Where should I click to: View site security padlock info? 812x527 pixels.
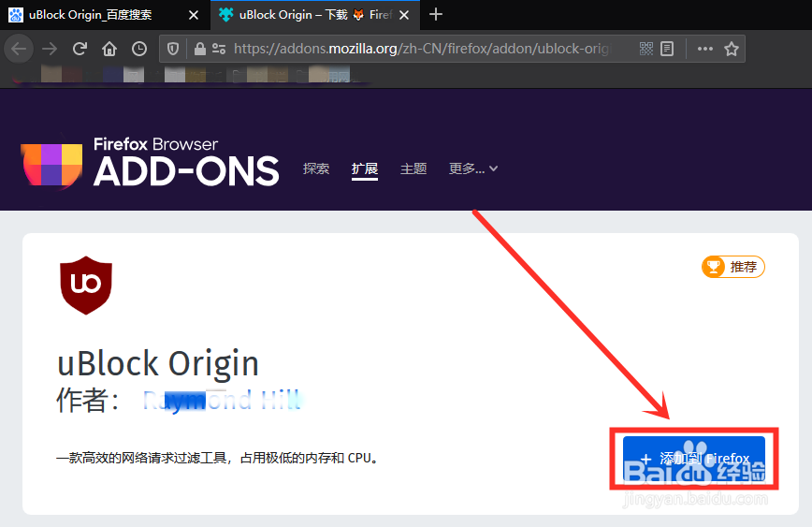[200, 50]
